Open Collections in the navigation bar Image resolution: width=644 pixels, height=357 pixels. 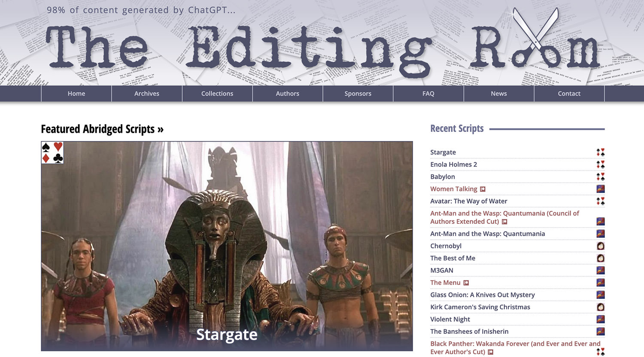pyautogui.click(x=217, y=94)
